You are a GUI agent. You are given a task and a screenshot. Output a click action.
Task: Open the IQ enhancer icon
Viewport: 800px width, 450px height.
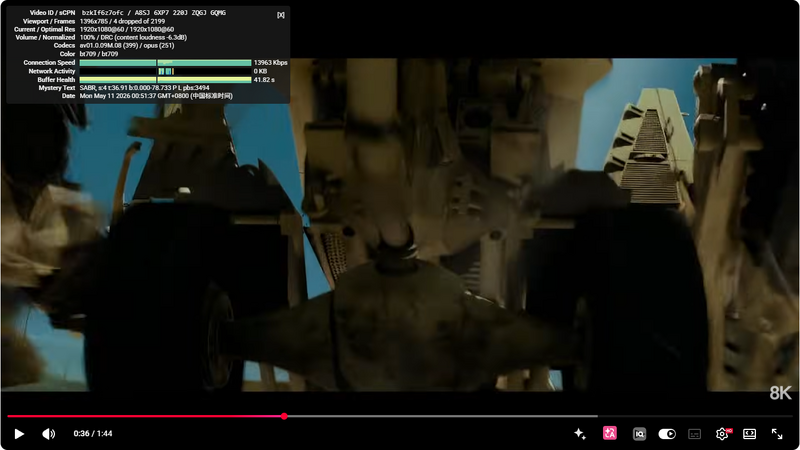[x=639, y=434]
